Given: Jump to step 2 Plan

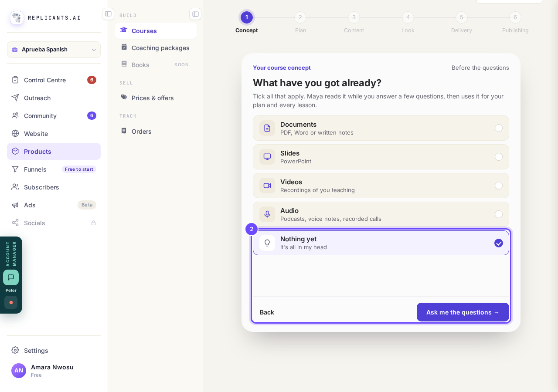Looking at the screenshot, I should tap(300, 17).
